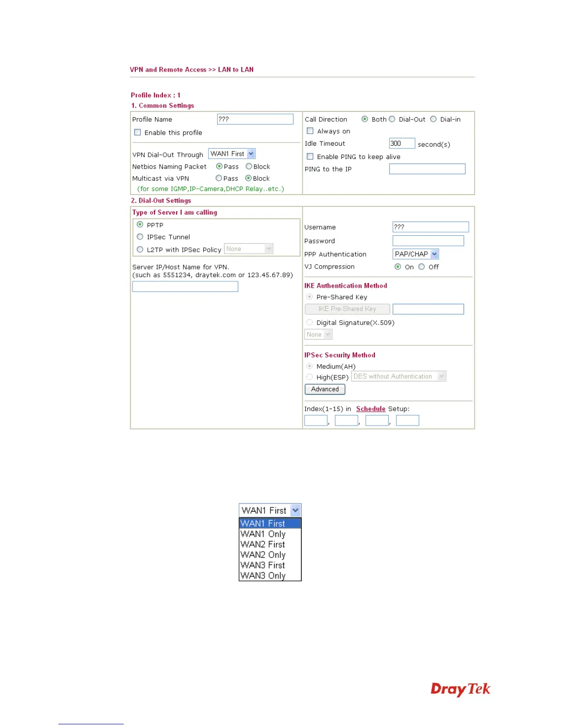Enable PING to keep alive checkbox
This screenshot has width=563, height=728.
[310, 157]
